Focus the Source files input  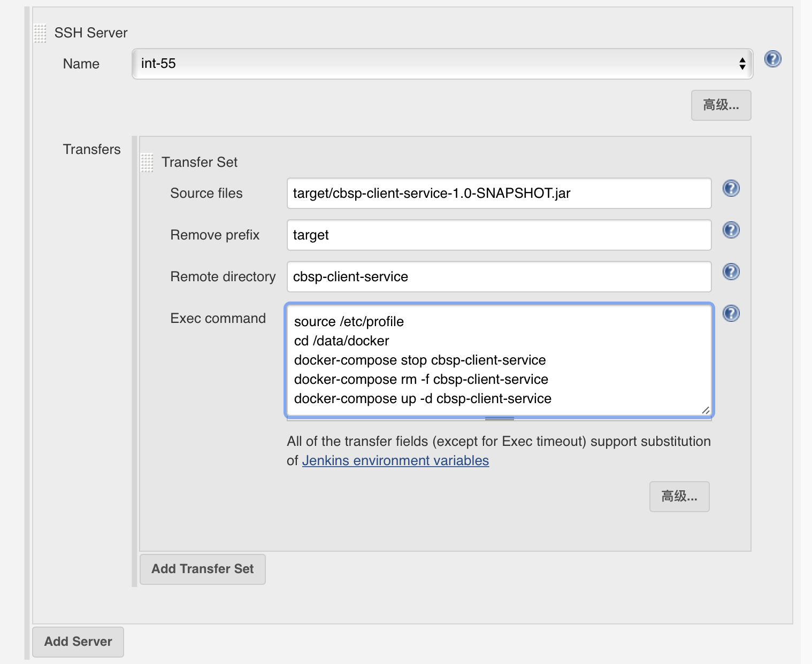coord(499,193)
